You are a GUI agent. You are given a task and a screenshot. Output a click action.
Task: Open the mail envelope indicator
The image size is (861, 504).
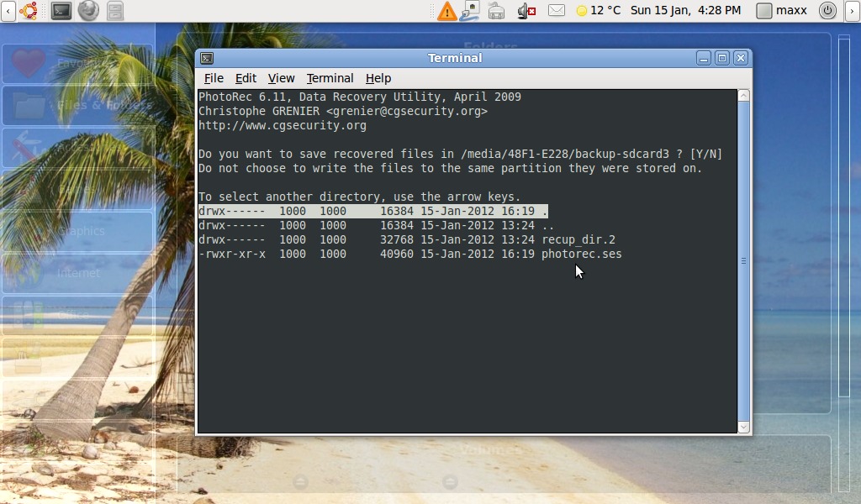tap(557, 10)
